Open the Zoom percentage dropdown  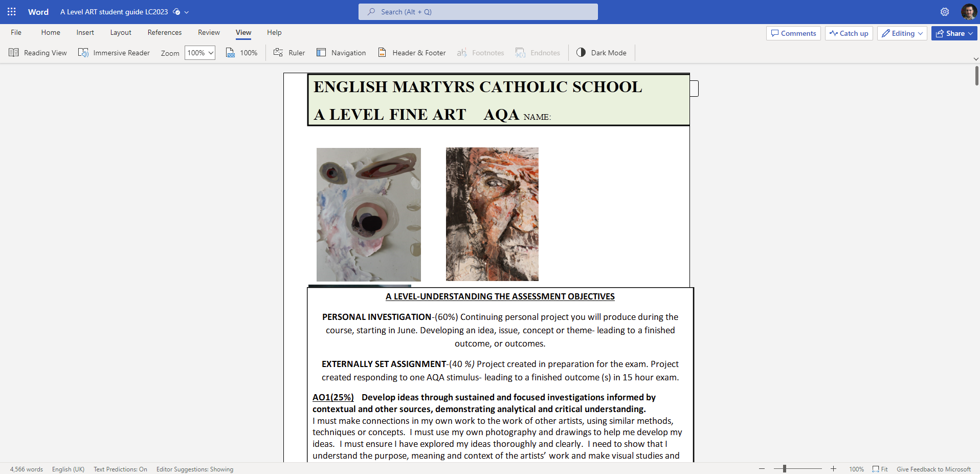click(200, 53)
